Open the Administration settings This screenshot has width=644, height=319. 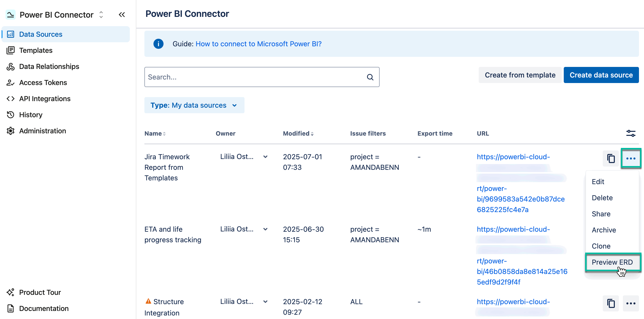pyautogui.click(x=42, y=131)
